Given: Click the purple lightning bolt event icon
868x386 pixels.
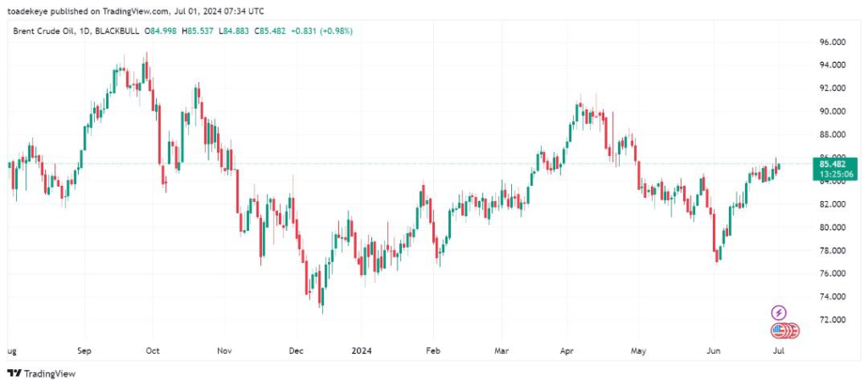Looking at the screenshot, I should 779,313.
